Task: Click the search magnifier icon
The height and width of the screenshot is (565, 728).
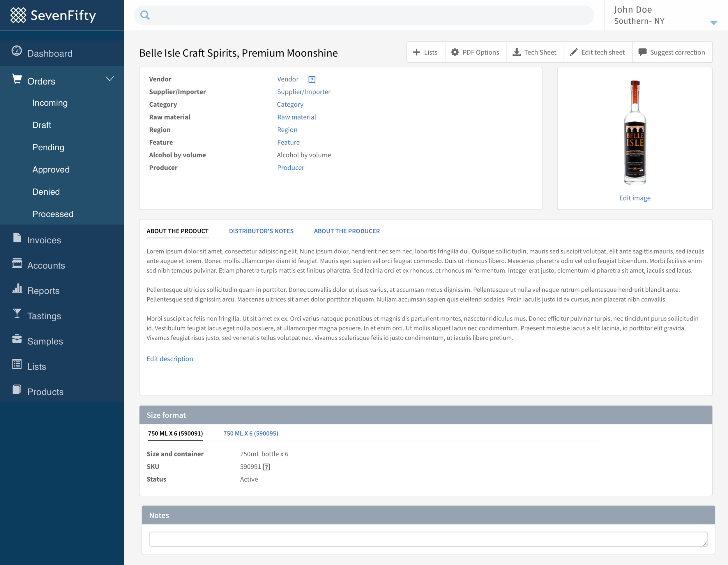Action: pos(145,15)
